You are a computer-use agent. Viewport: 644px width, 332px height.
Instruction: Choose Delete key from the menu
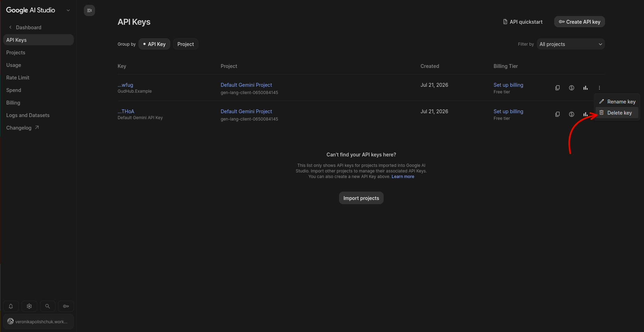click(x=617, y=113)
